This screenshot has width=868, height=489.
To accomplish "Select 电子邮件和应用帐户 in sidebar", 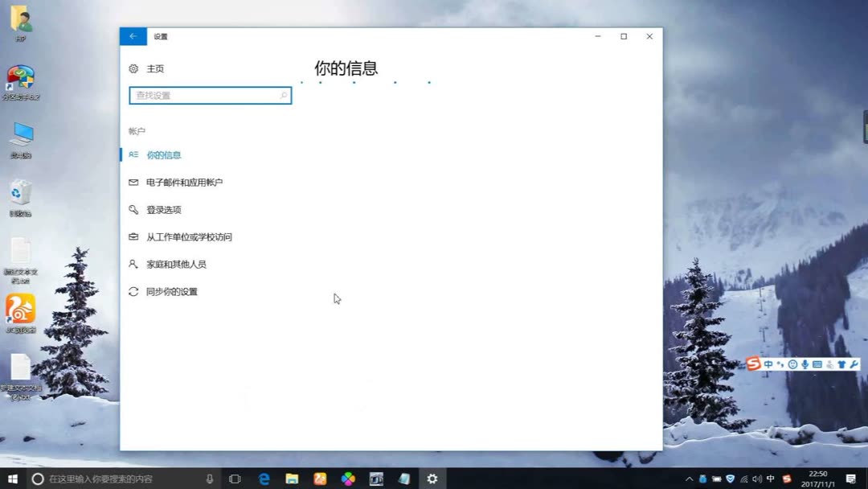I will 184,182.
